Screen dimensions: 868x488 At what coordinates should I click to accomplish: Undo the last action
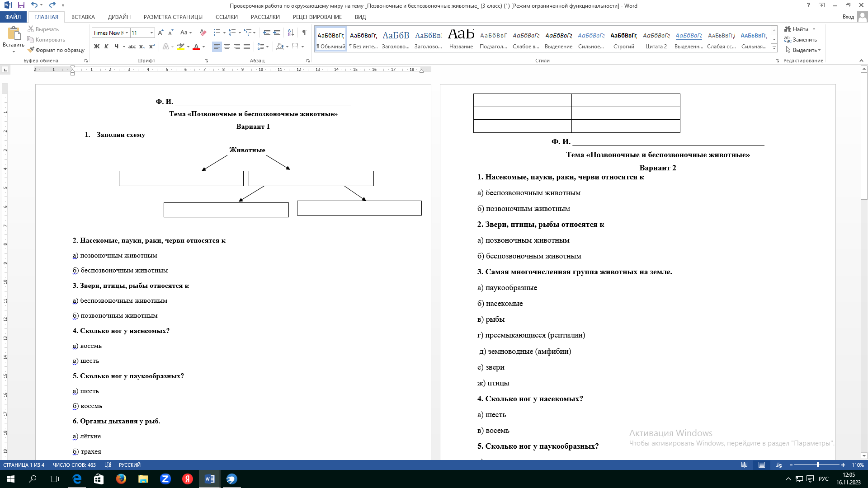pyautogui.click(x=34, y=5)
